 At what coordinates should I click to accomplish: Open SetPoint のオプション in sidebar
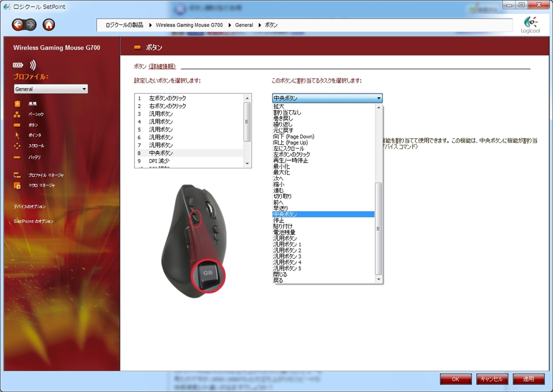(33, 221)
